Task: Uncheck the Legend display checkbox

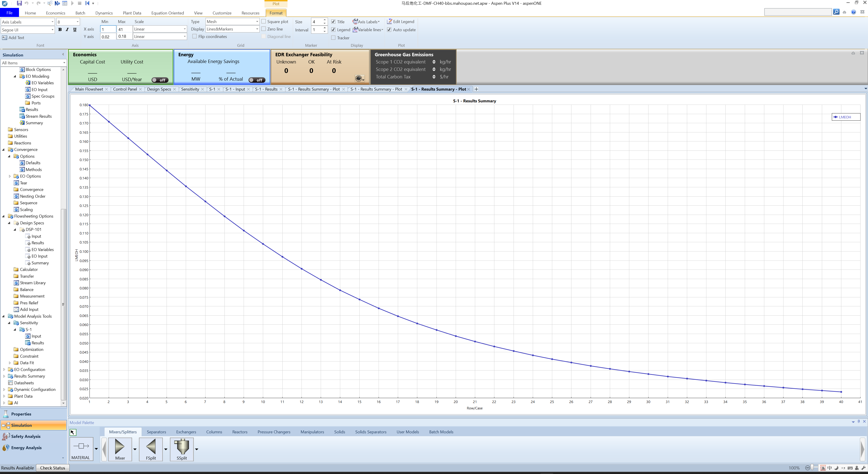Action: click(x=333, y=30)
